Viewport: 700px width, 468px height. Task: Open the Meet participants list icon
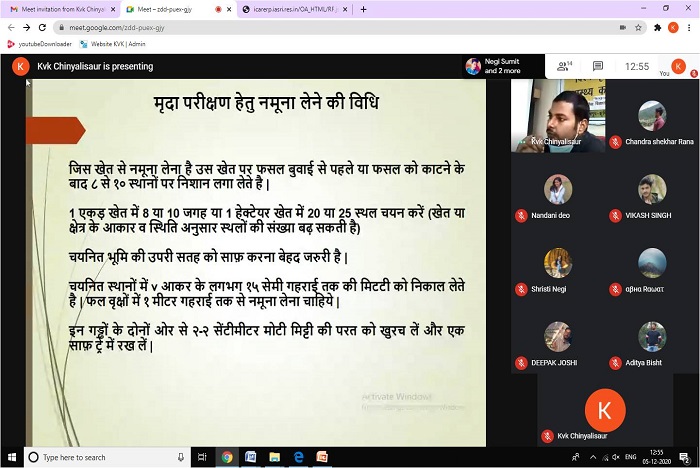[x=563, y=67]
